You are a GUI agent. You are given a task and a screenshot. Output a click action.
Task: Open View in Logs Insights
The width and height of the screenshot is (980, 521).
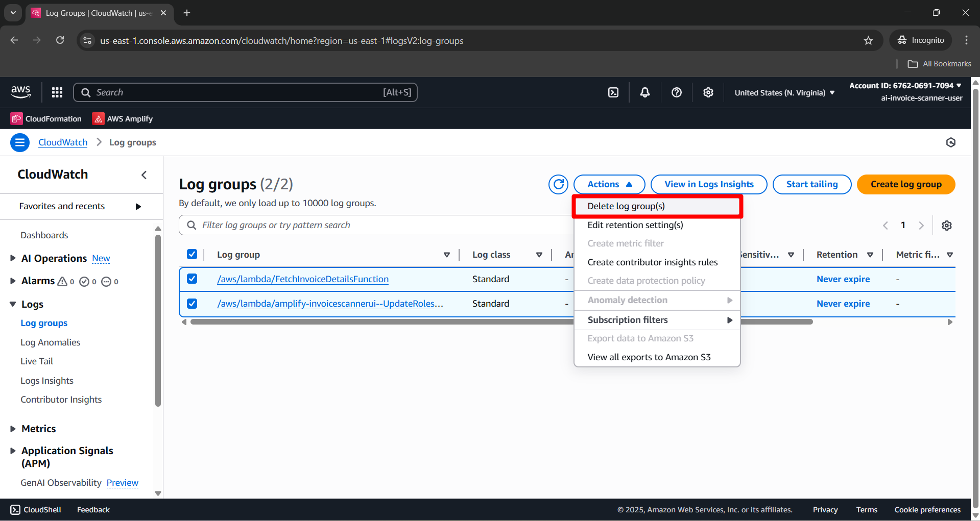(708, 184)
